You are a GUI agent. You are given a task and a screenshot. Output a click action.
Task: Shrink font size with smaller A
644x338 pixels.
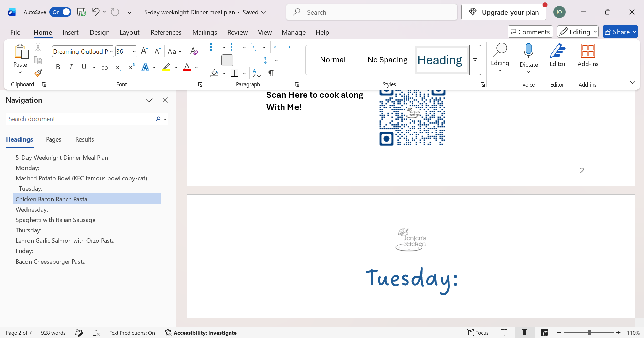(x=157, y=51)
